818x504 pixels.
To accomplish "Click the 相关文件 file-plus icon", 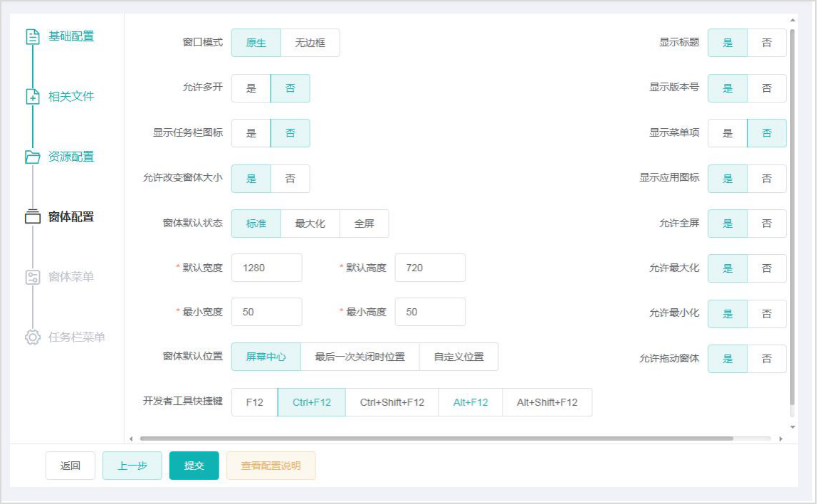I will coord(33,97).
